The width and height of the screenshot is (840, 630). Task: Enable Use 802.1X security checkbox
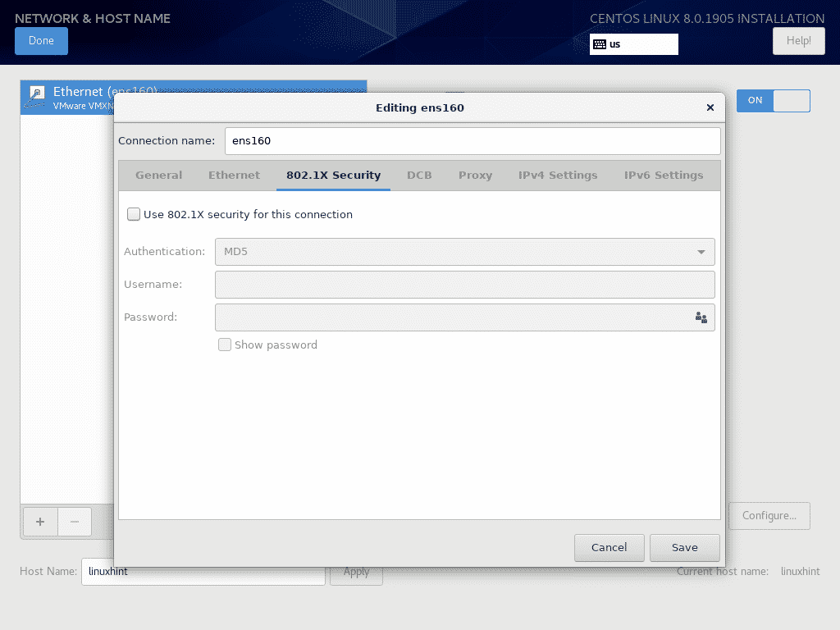point(134,215)
